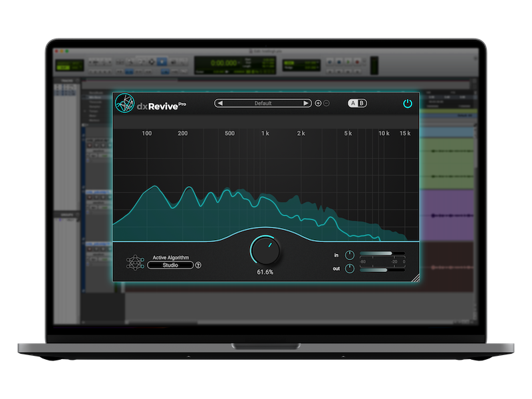Go to the previous preset arrow
The width and height of the screenshot is (532, 399).
point(220,104)
